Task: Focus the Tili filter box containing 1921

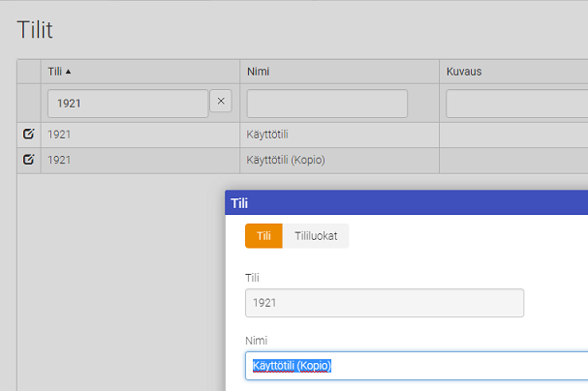Action: coord(127,103)
